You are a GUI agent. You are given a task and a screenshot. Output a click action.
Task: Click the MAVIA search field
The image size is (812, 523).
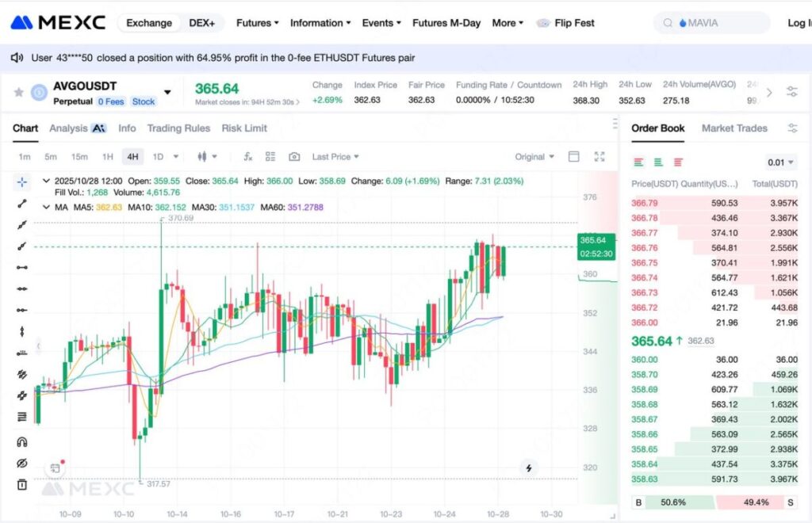711,23
